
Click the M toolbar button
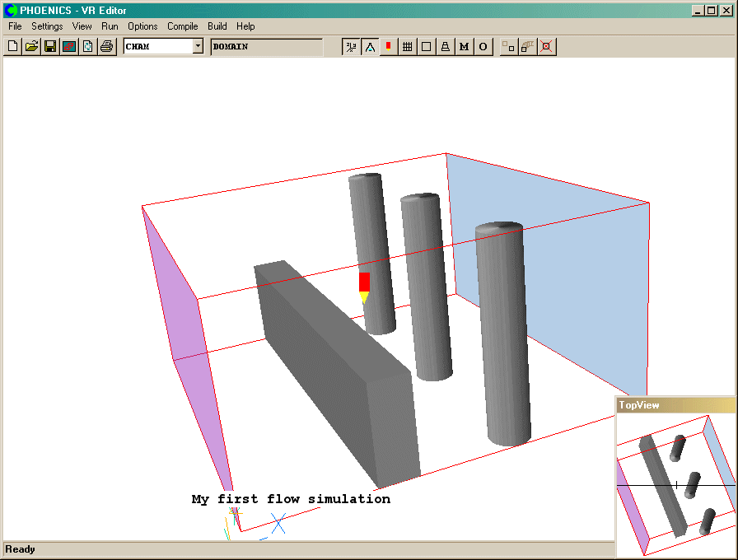coord(464,47)
